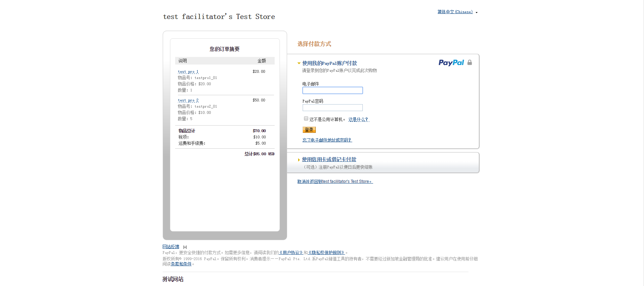Screen dimensions: 644x286
Task: Click the 总计$85.00 USD total text
Action: (259, 154)
